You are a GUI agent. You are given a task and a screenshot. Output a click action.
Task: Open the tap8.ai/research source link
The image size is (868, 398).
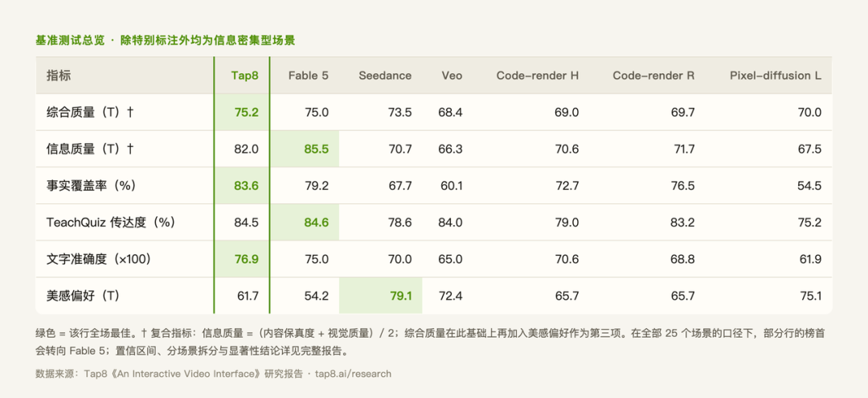(353, 374)
